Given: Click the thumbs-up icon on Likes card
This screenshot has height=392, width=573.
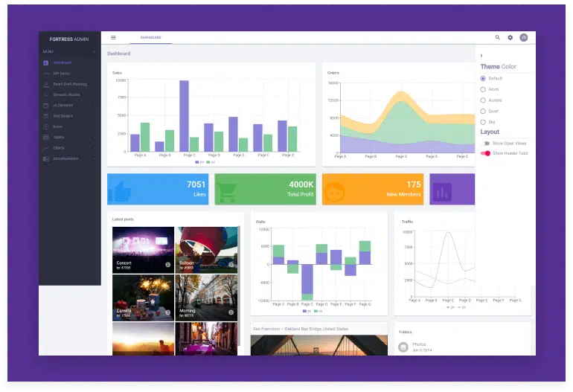Looking at the screenshot, I should coord(121,191).
